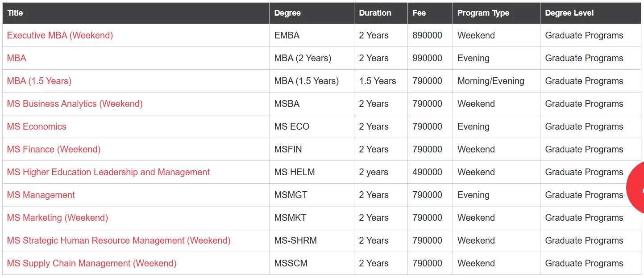Click the Fee column header
Screen dimensions: 644x278
(x=419, y=13)
